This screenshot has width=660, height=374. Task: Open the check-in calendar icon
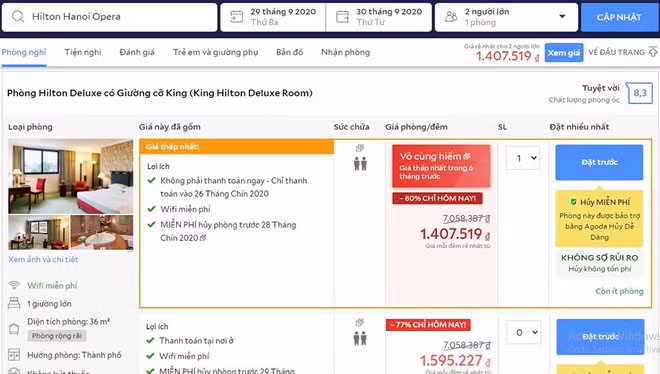(237, 17)
